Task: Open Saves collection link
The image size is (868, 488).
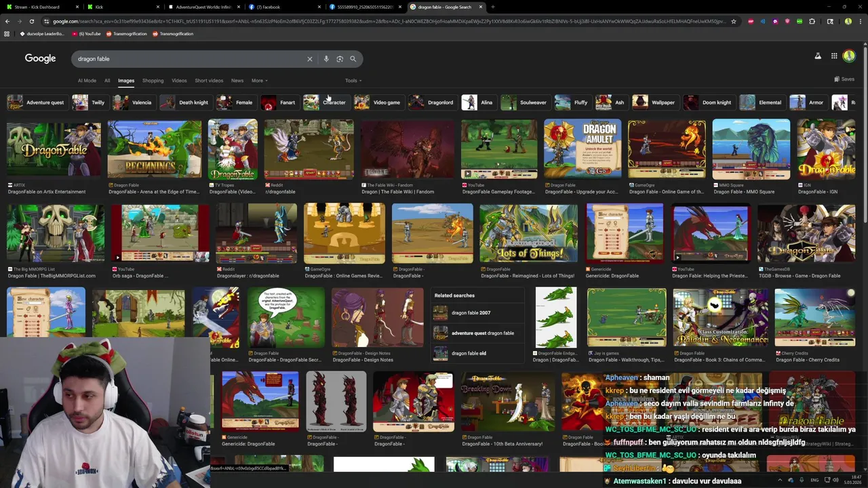Action: pyautogui.click(x=844, y=79)
